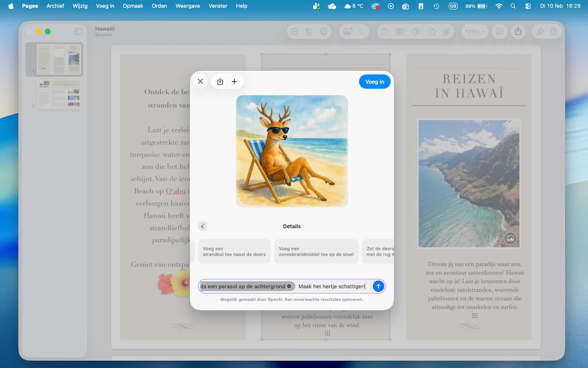The height and width of the screenshot is (368, 588).
Task: Go back using the Details chevron
Action: point(203,226)
